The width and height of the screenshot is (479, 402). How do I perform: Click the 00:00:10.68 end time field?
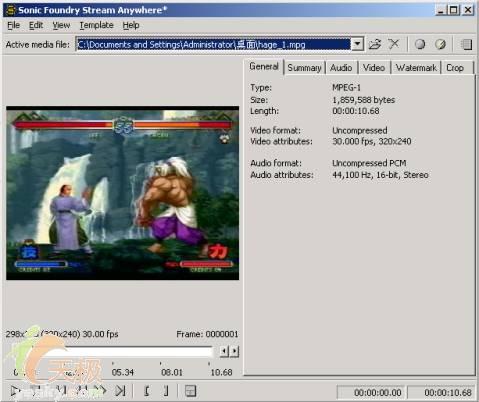(442, 392)
